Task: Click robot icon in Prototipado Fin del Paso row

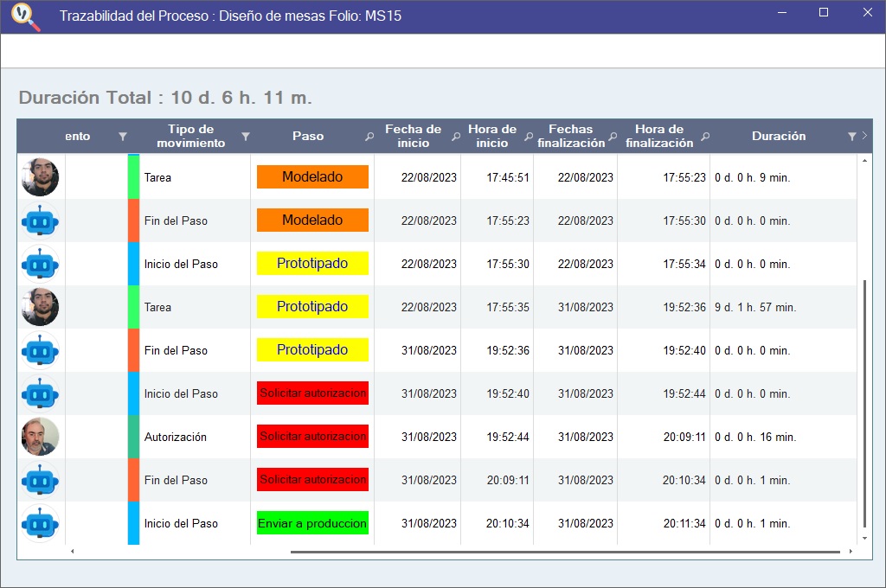Action: (x=40, y=351)
